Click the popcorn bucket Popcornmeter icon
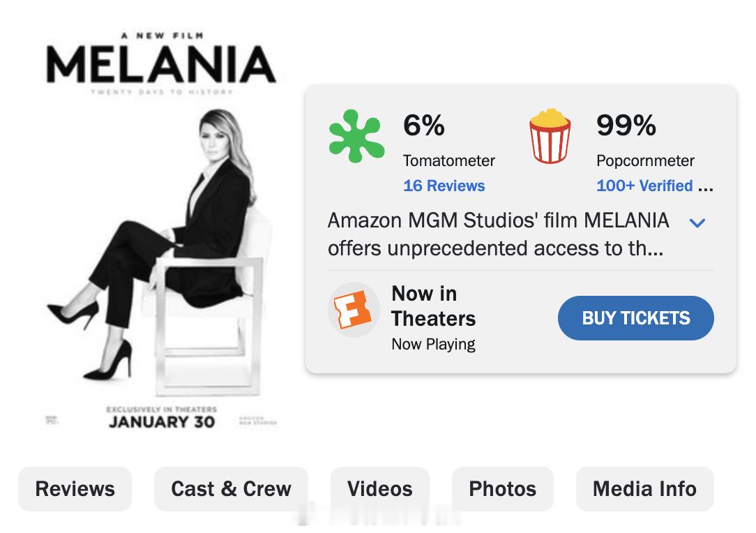The height and width of the screenshot is (533, 756). point(550,136)
